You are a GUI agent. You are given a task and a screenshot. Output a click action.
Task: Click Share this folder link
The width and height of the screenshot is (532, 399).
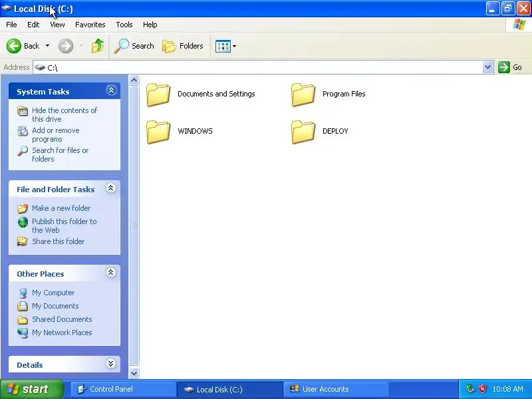pyautogui.click(x=58, y=241)
